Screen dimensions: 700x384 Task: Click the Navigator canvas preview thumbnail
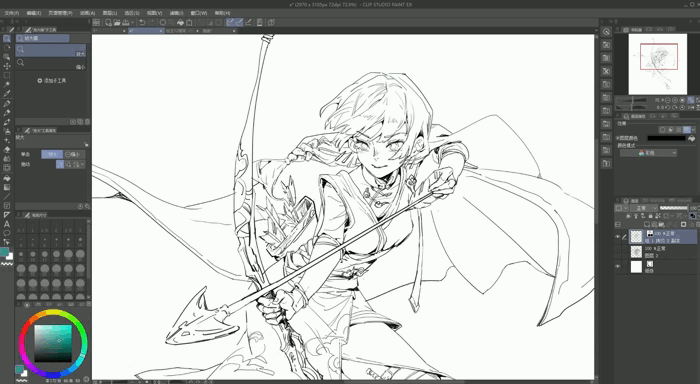point(658,64)
